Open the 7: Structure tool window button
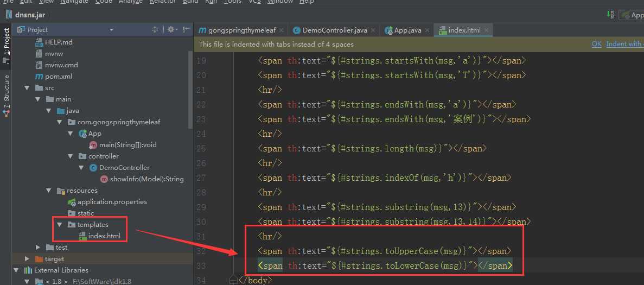Viewport: 644px width, 285px height. (6, 96)
